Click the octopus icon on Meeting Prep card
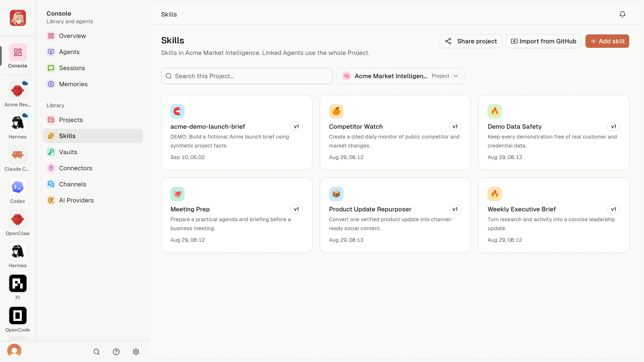Image resolution: width=644 pixels, height=362 pixels. click(178, 194)
